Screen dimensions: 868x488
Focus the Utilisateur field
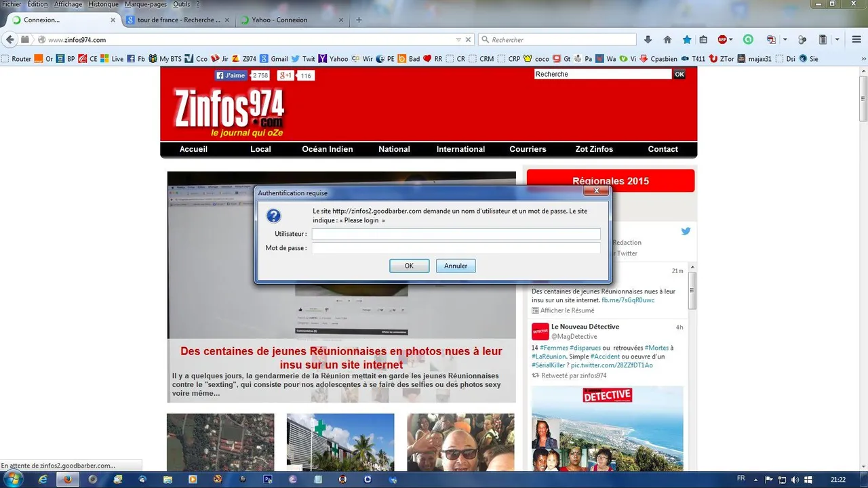456,234
